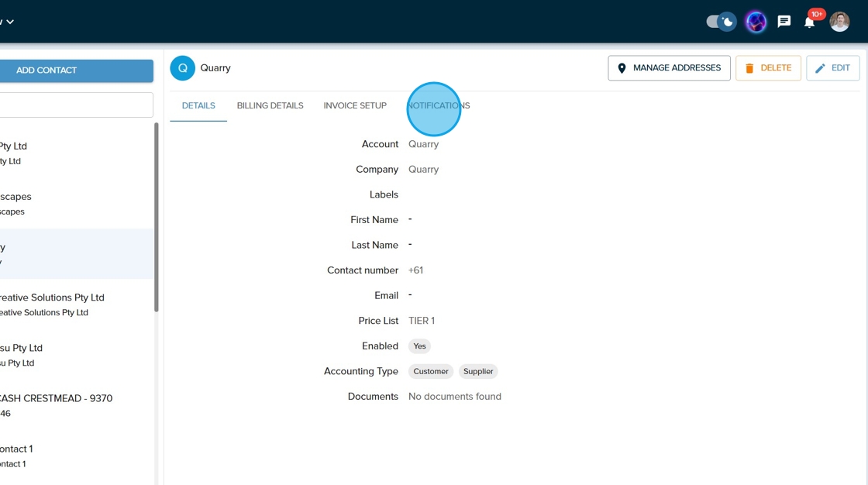Select the Details tab
The image size is (868, 485).
(x=198, y=105)
